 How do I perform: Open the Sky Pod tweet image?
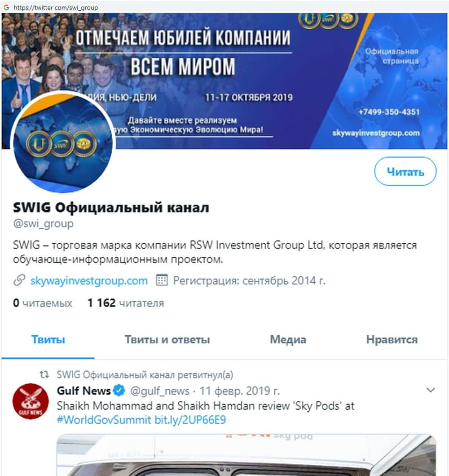coord(246,455)
